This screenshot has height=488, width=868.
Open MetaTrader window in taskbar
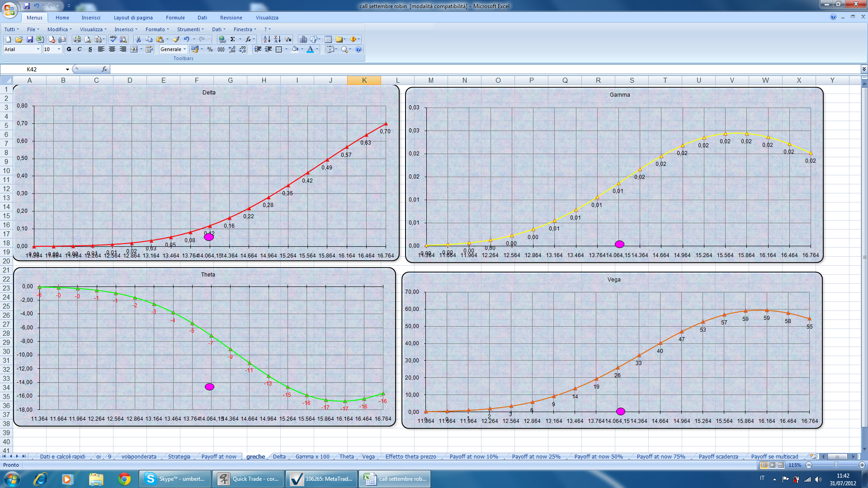click(322, 479)
